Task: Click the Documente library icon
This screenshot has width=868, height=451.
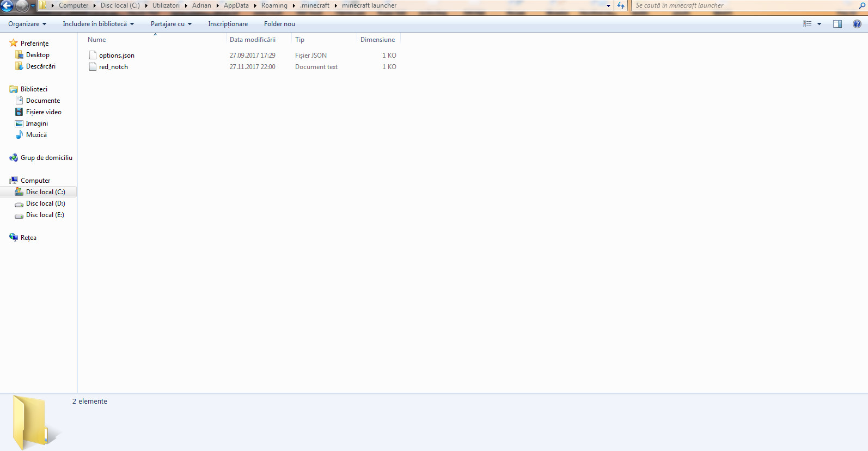Action: 19,101
